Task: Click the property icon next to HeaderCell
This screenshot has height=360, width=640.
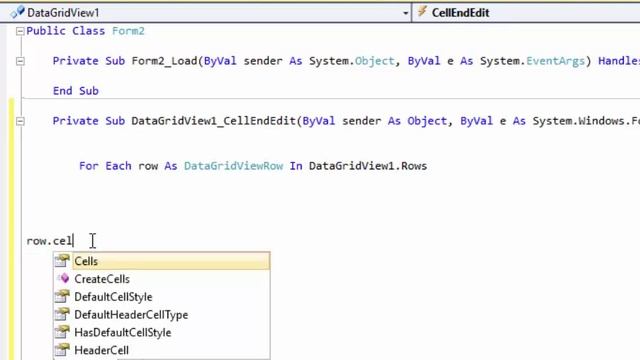Action: (62, 350)
